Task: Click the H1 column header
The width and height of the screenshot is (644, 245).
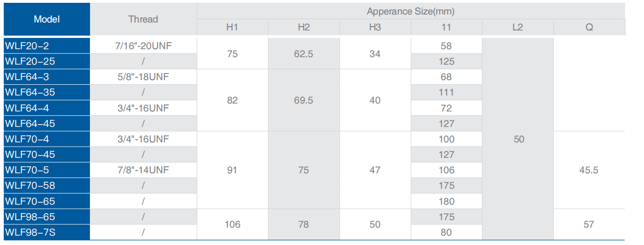Action: click(232, 27)
